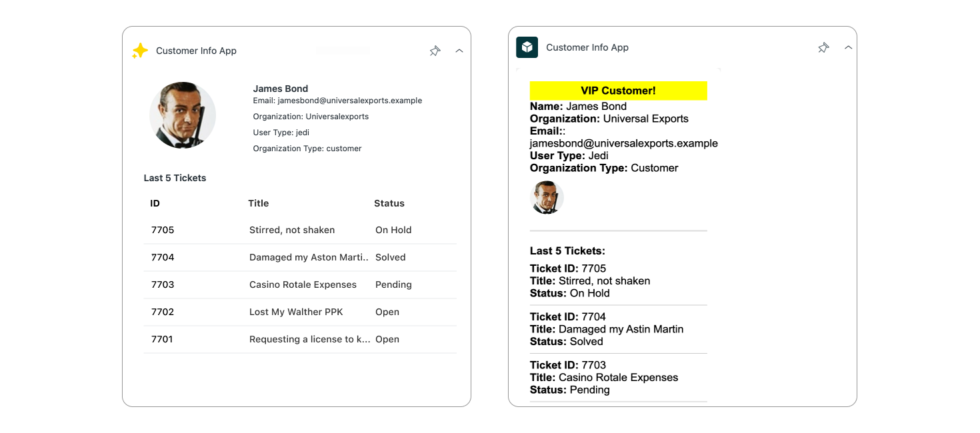Screen dimensions: 980x433
Task: Click the left panel's Customer Info App title
Action: click(196, 51)
